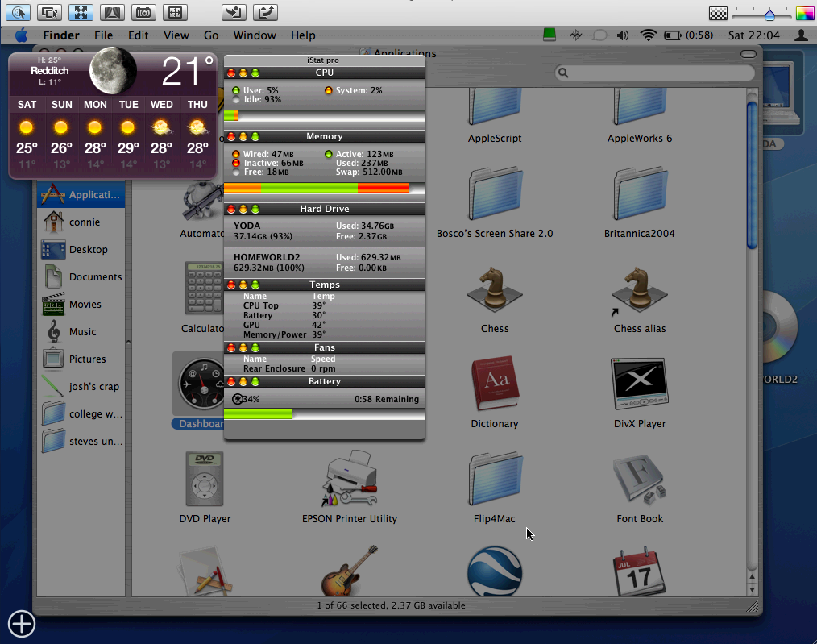Select Applications in the sidebar
The height and width of the screenshot is (644, 817).
click(81, 195)
